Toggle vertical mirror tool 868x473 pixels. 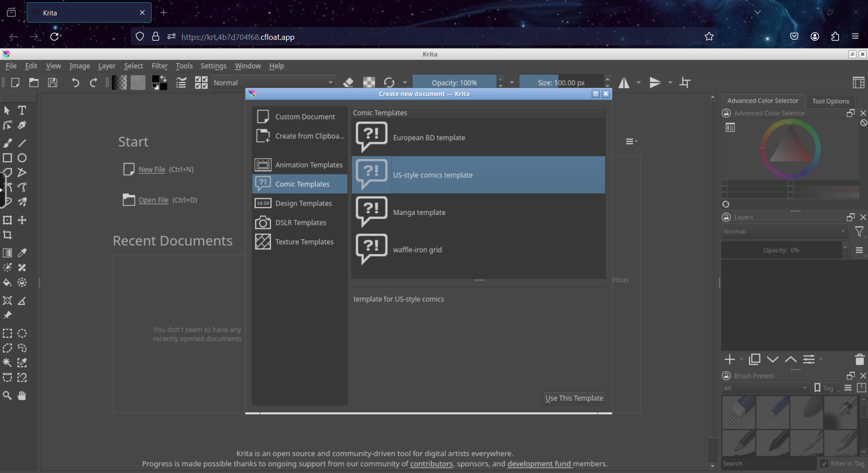(x=655, y=83)
